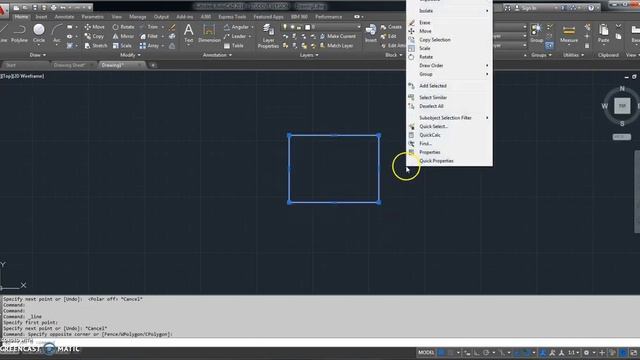
Task: Open annotation scale 1:1 dropdown
Action: pyautogui.click(x=573, y=352)
